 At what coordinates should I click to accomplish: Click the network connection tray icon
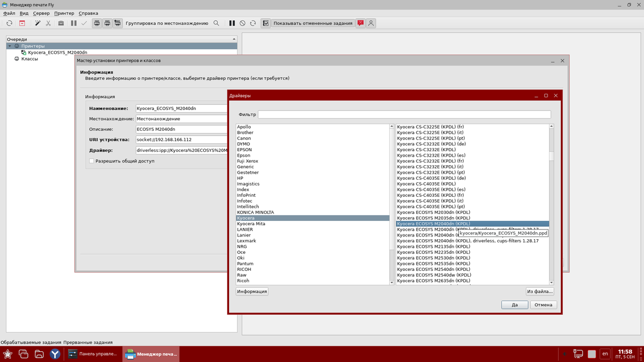(578, 354)
